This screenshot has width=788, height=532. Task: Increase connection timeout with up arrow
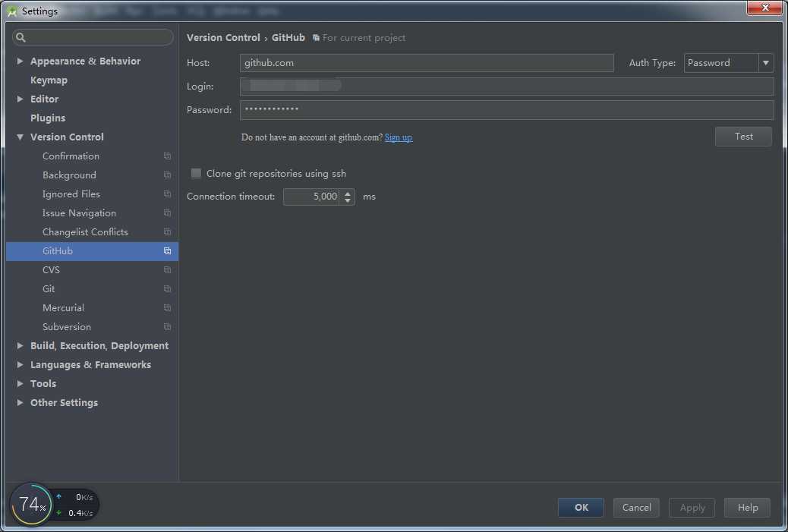348,193
